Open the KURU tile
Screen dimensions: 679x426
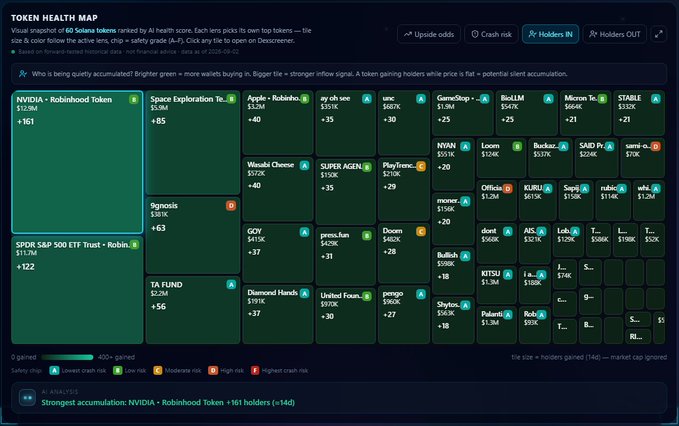pos(537,200)
